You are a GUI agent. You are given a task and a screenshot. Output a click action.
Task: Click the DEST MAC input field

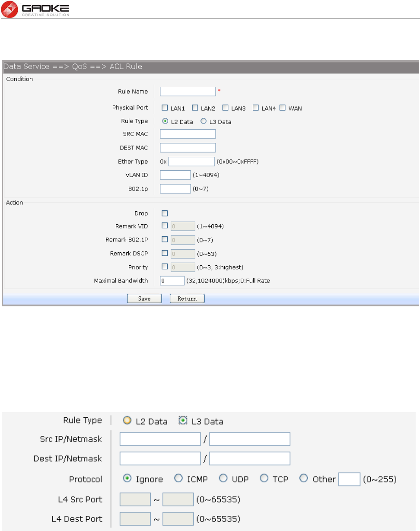(x=188, y=148)
